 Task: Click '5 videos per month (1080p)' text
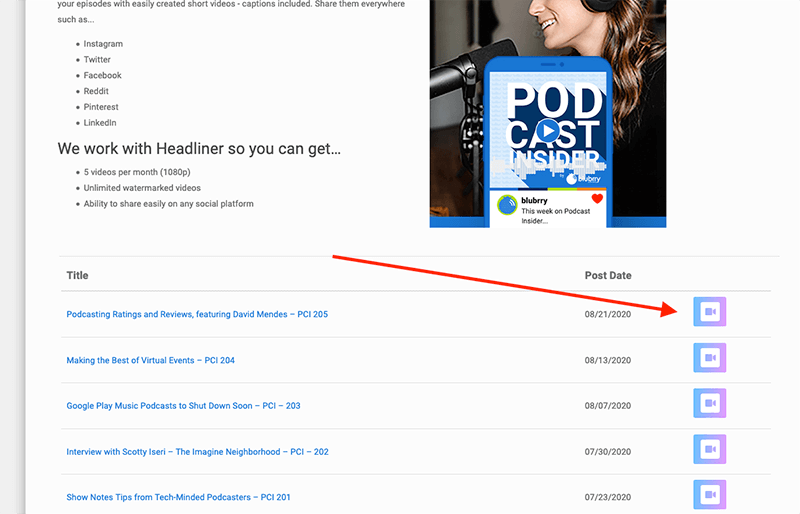click(137, 172)
